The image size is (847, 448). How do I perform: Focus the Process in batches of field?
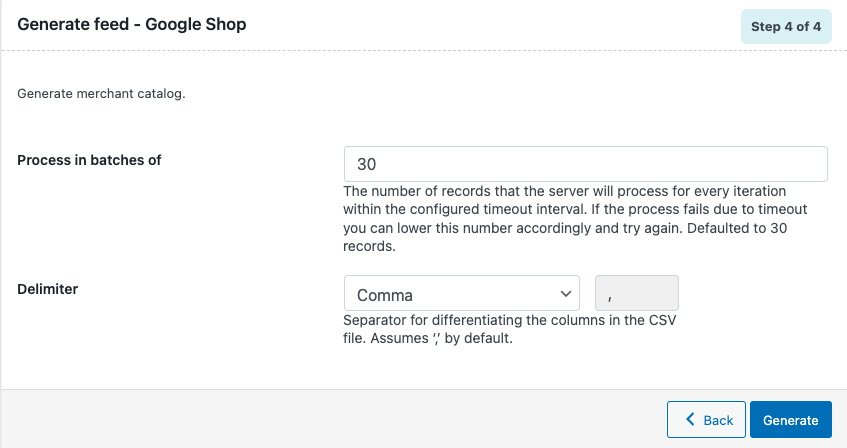point(585,164)
